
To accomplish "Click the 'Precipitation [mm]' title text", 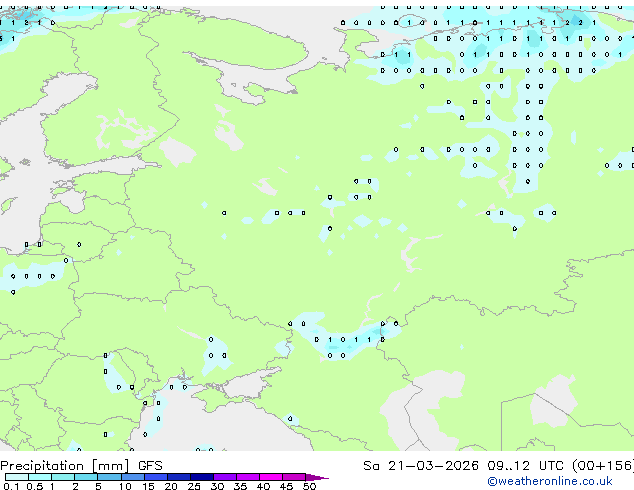I will coord(65,466).
